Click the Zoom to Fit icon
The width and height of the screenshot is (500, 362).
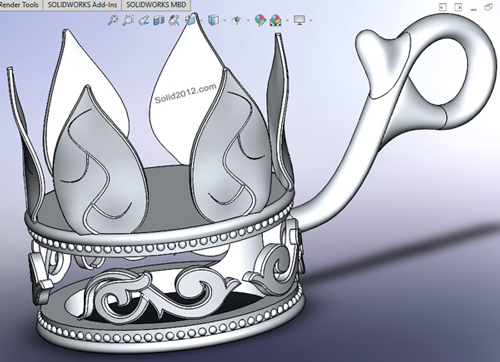click(113, 20)
